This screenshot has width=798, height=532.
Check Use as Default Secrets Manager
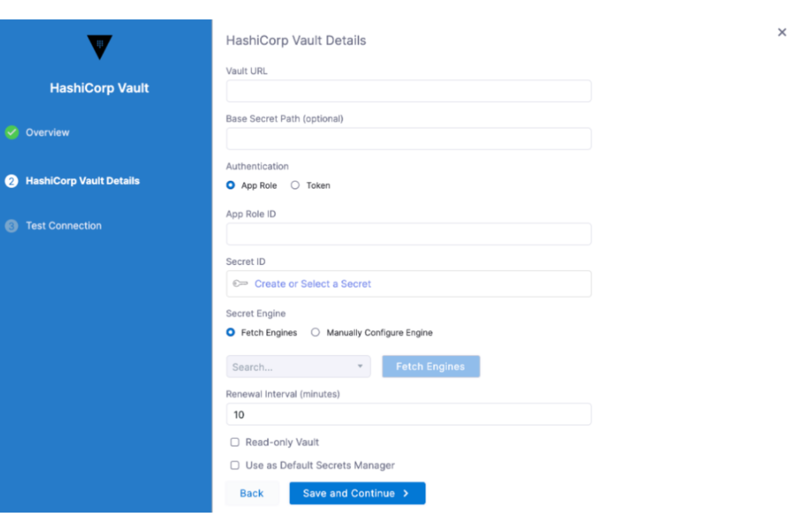[x=235, y=465]
